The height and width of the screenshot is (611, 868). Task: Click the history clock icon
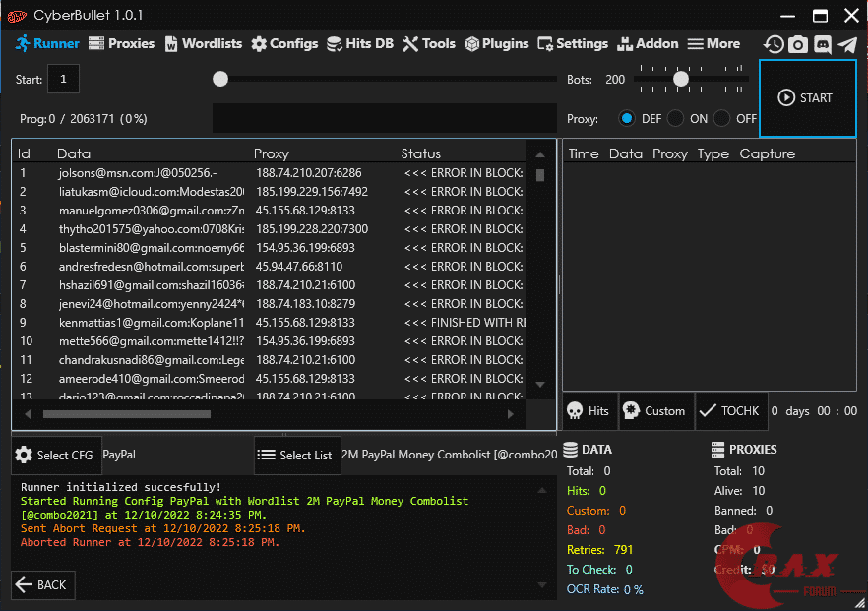pos(774,44)
